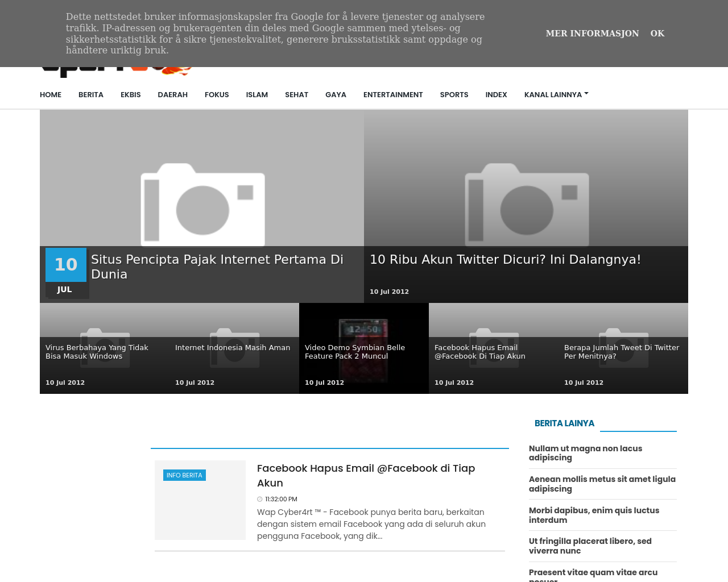Open Video Demo Symbian Belle article thumbnail
Screen dimensions: 728x582
[364, 348]
